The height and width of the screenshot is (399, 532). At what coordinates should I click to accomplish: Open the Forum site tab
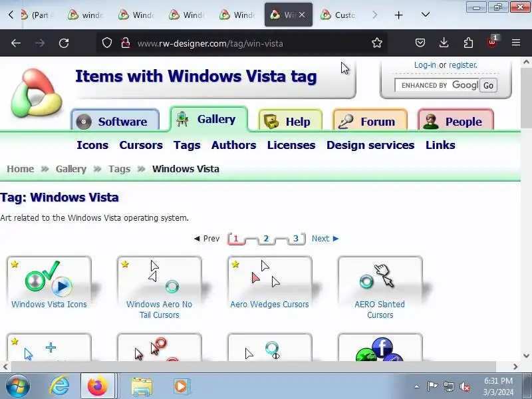(370, 121)
